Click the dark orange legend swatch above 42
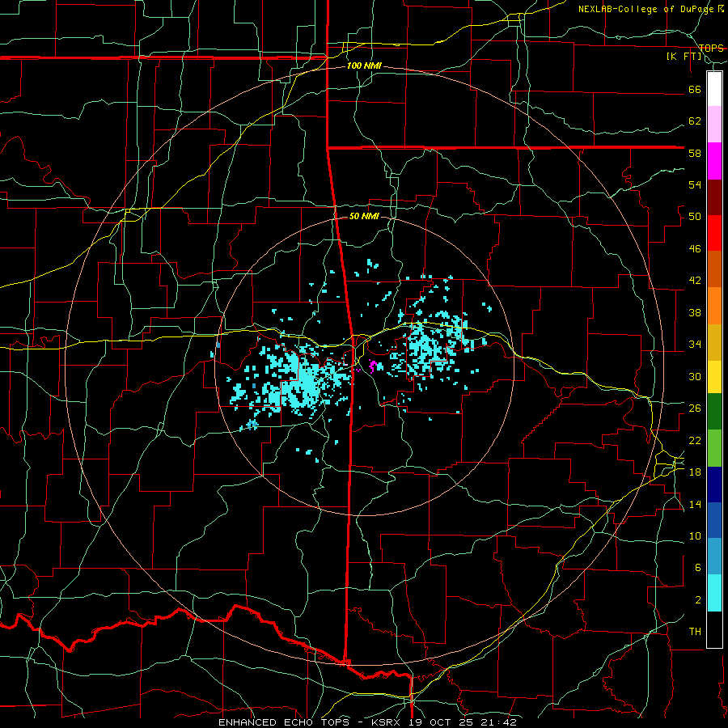 pyautogui.click(x=714, y=269)
